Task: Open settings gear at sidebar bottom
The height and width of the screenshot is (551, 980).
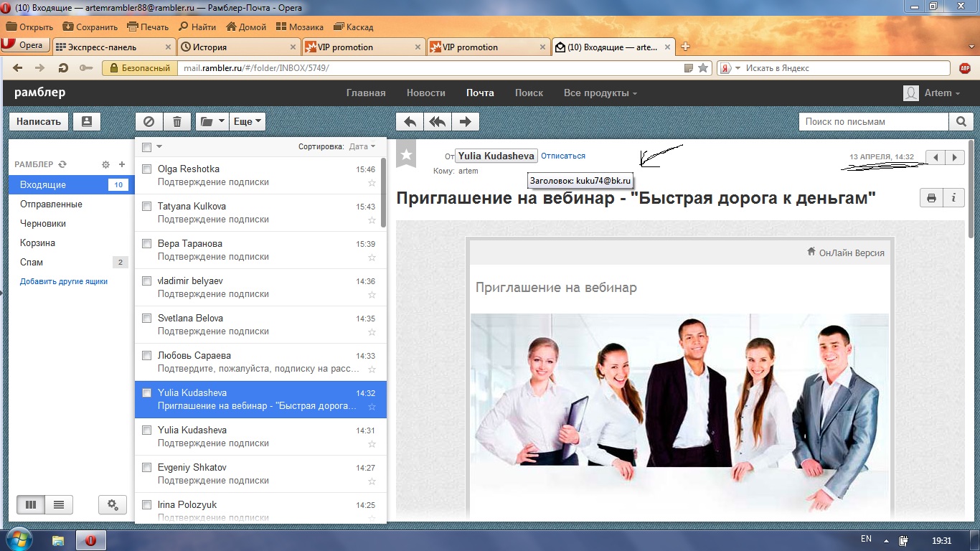Action: coord(113,504)
